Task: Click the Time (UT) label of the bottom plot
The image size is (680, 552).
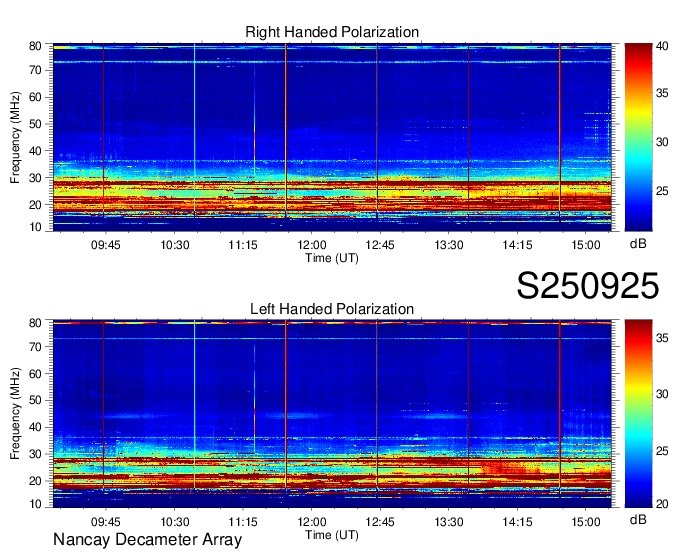Action: coord(331,534)
